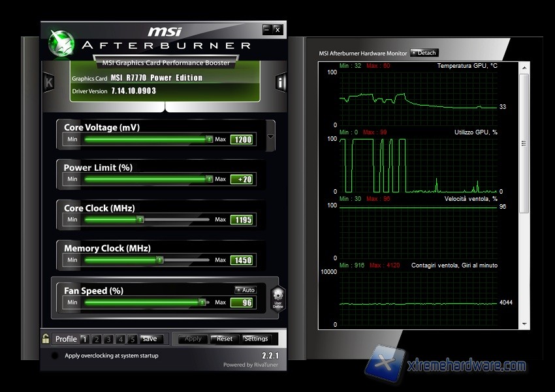Select profile slot 5
This screenshot has width=555, height=392.
tap(133, 339)
